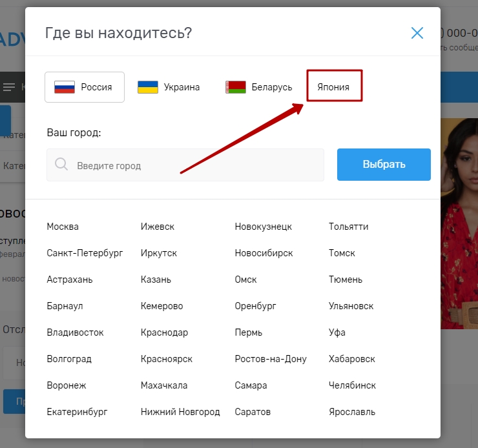Click the Выбрать button
The width and height of the screenshot is (478, 448).
point(384,165)
